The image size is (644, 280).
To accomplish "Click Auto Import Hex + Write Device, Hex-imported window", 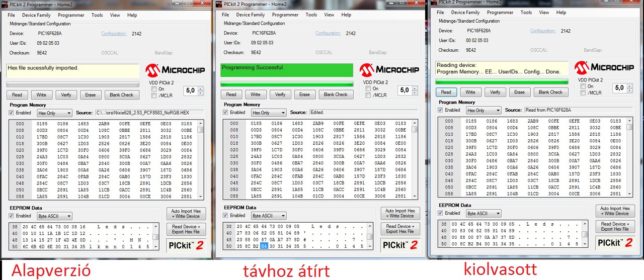I will (x=186, y=214).
